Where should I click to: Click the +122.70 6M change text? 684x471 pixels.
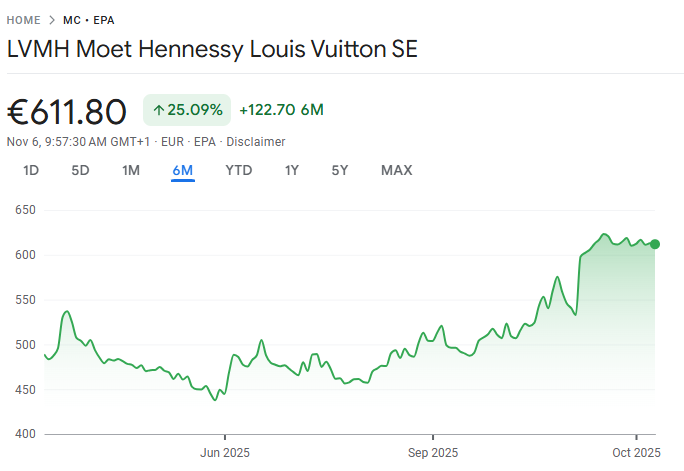[281, 110]
